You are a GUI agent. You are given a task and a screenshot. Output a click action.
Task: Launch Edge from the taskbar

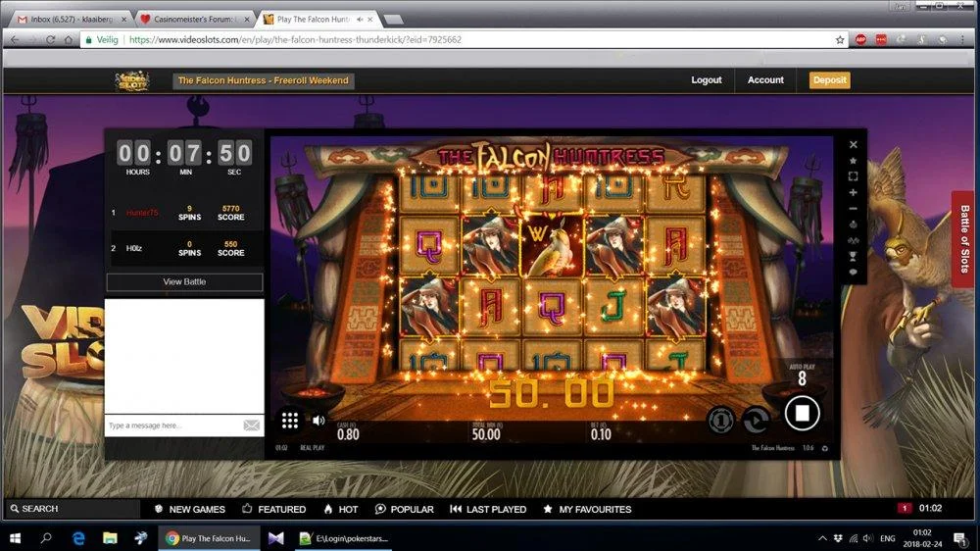point(78,538)
